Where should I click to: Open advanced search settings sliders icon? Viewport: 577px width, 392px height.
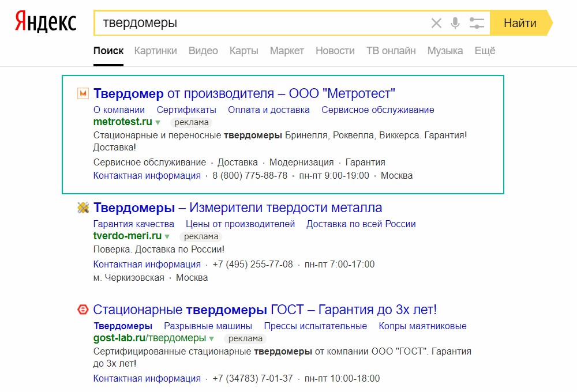[x=477, y=23]
